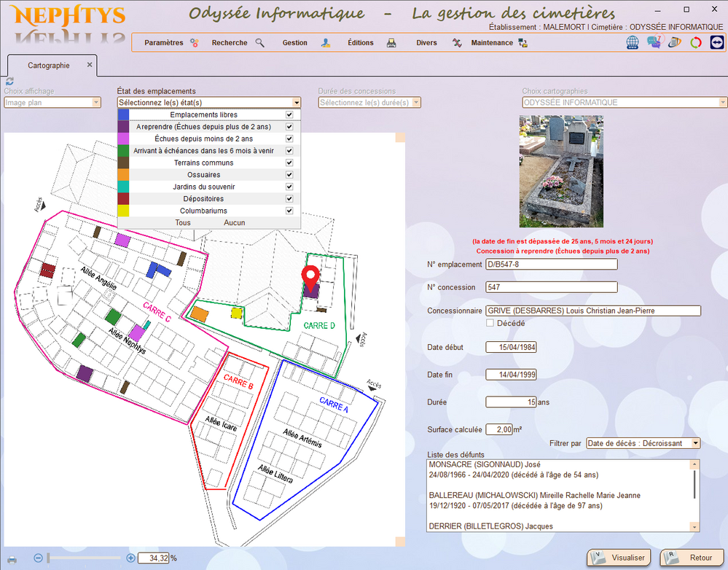Expand the Choix affichage dropdown
The width and height of the screenshot is (728, 570).
coord(96,103)
